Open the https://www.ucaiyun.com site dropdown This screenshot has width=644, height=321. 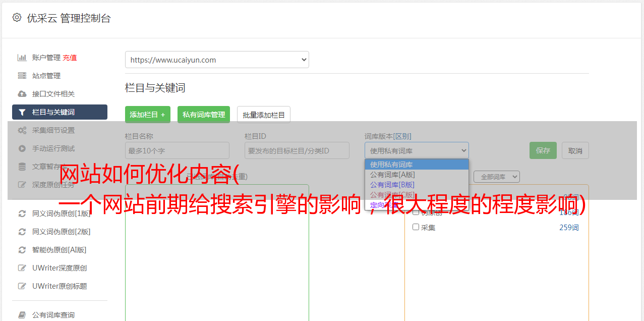click(x=217, y=60)
